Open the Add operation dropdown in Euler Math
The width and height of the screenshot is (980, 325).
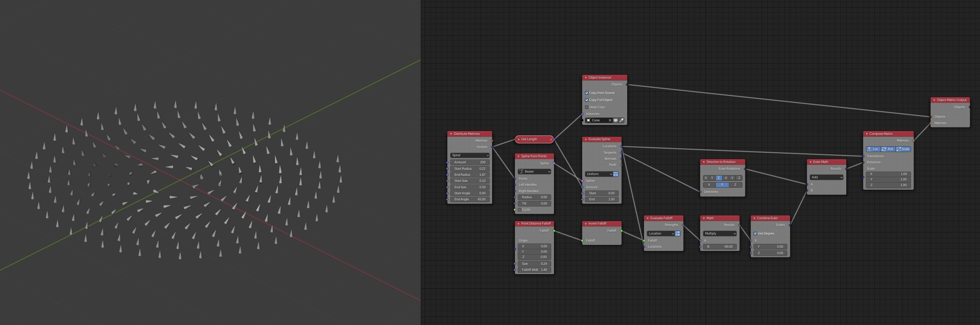826,178
